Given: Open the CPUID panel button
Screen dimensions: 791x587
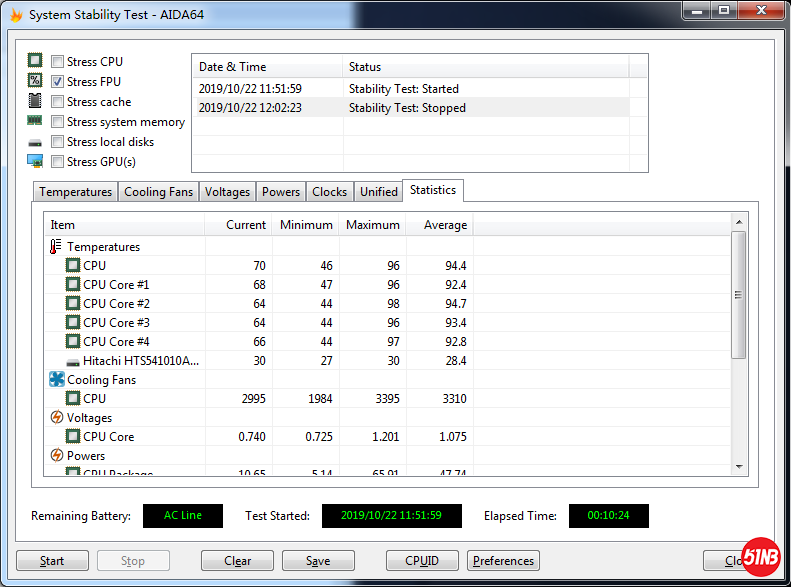Looking at the screenshot, I should click(423, 561).
